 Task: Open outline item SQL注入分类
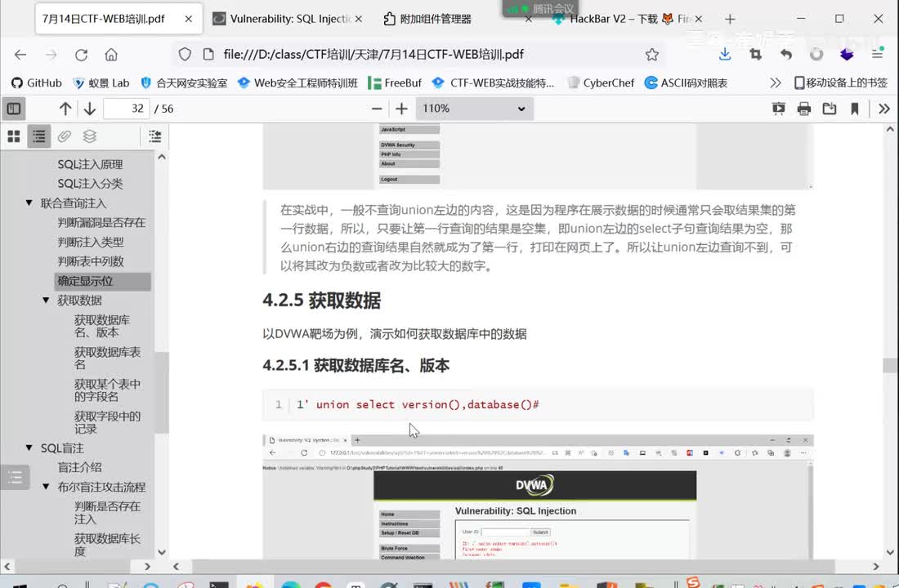click(90, 184)
